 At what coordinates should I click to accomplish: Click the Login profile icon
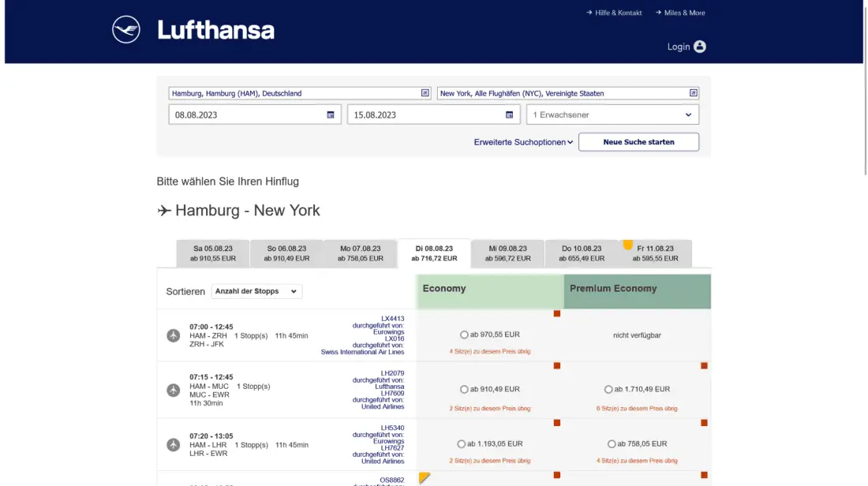[x=699, y=47]
